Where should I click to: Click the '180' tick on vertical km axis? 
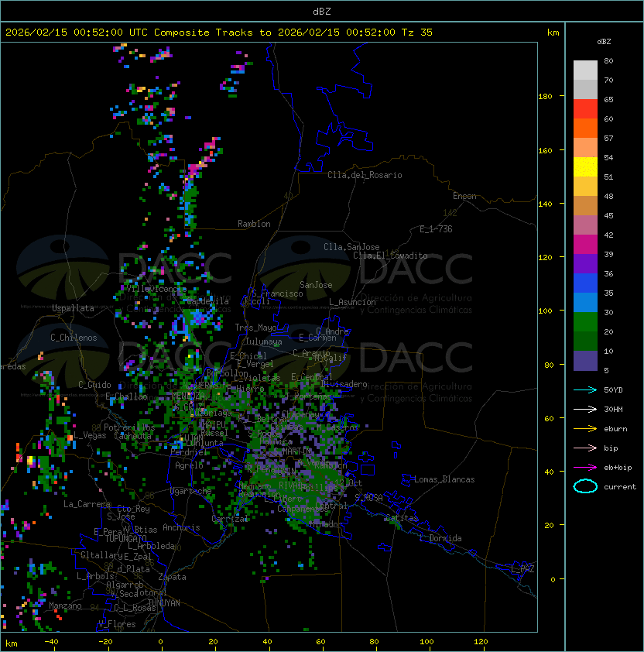point(545,97)
